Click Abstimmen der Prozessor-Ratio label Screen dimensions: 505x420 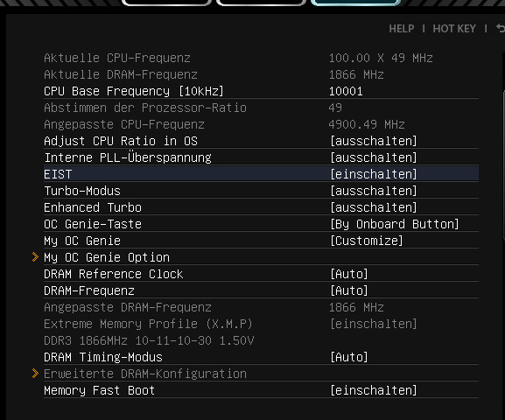click(x=145, y=108)
